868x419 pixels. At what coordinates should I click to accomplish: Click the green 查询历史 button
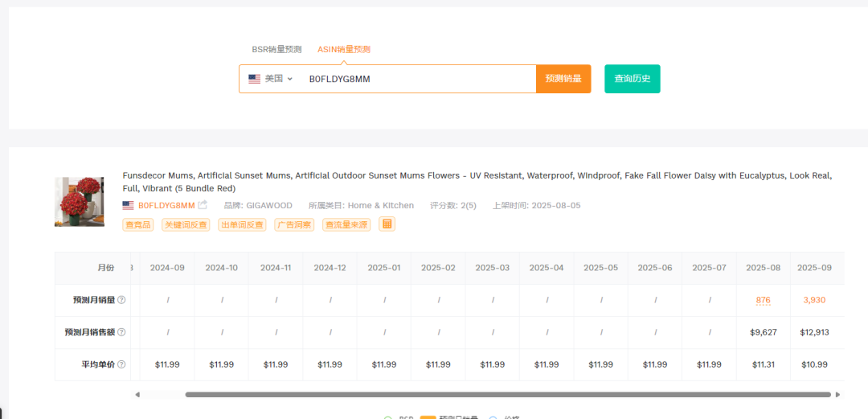coord(633,79)
